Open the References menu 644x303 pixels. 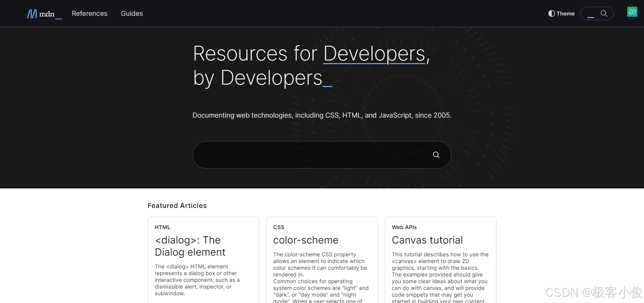[x=90, y=13]
